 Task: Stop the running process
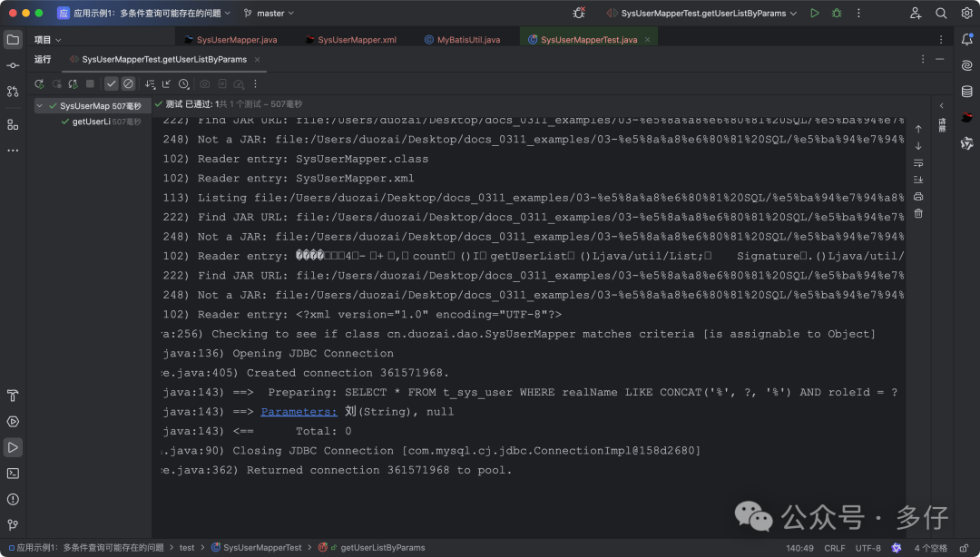90,83
